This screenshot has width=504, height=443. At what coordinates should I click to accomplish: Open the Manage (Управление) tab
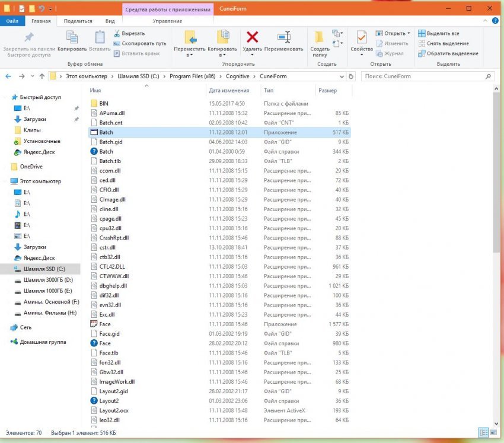[x=167, y=21]
